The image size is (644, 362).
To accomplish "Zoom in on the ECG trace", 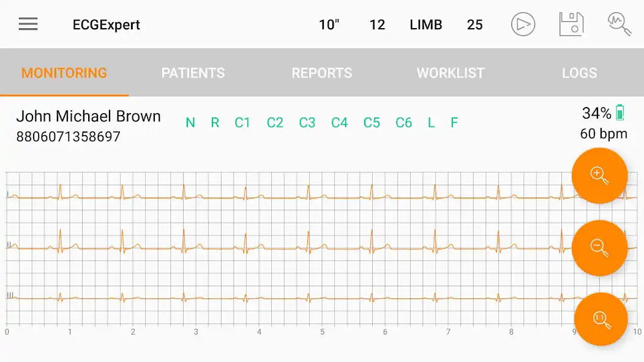I will click(599, 175).
